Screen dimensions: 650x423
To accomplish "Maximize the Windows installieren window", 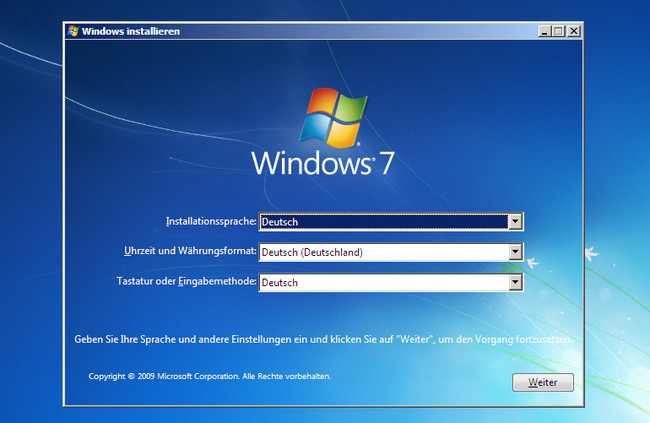I will pos(558,31).
